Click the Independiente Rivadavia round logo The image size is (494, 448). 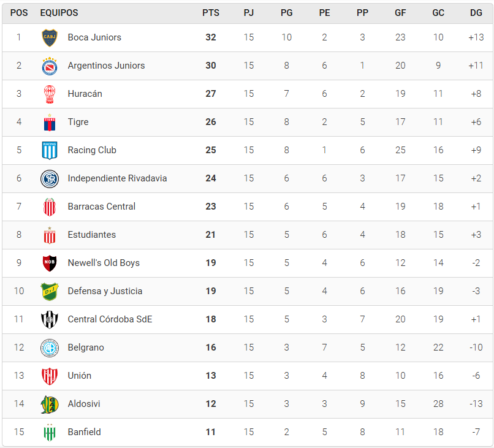coord(50,178)
